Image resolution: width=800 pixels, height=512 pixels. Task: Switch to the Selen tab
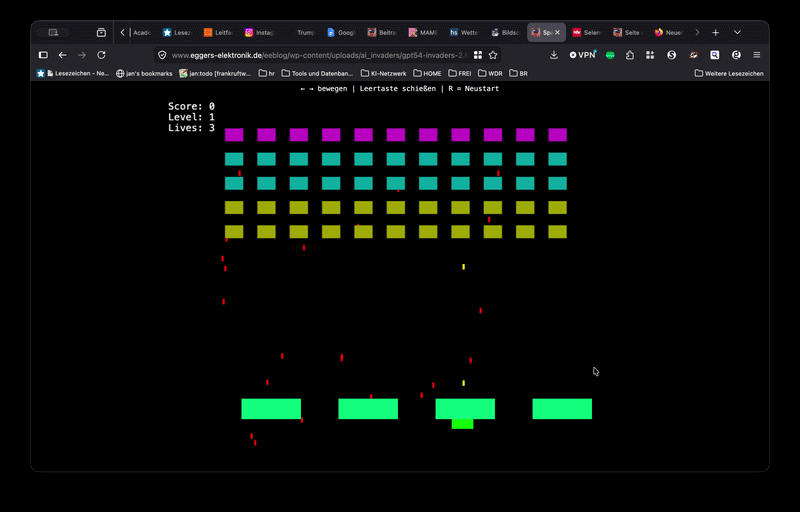coord(587,33)
